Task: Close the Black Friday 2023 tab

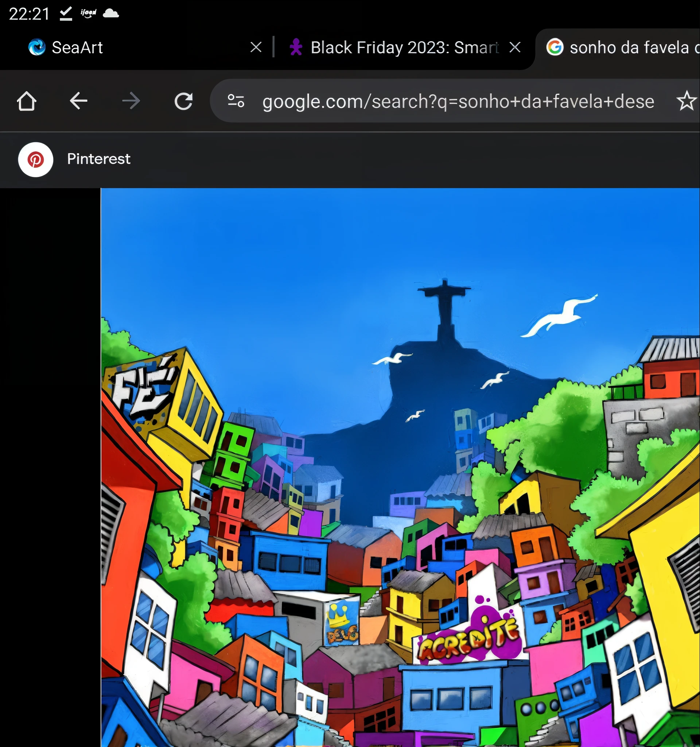Action: pos(515,47)
